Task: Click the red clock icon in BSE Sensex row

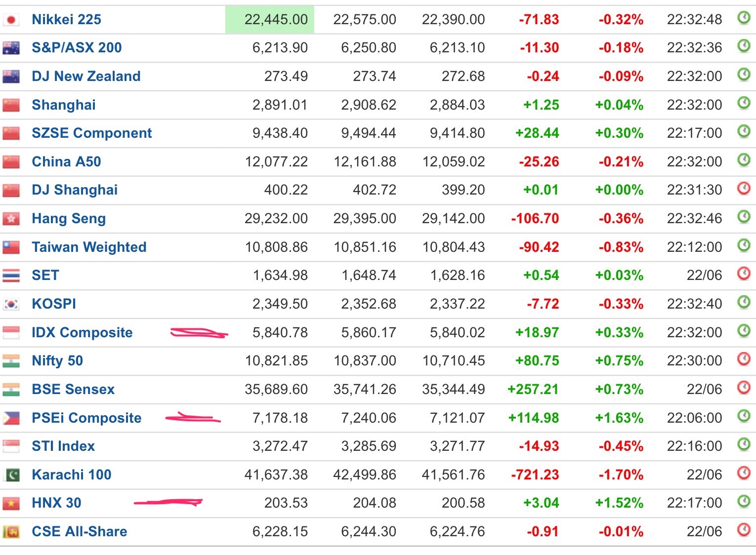Action: (x=744, y=388)
